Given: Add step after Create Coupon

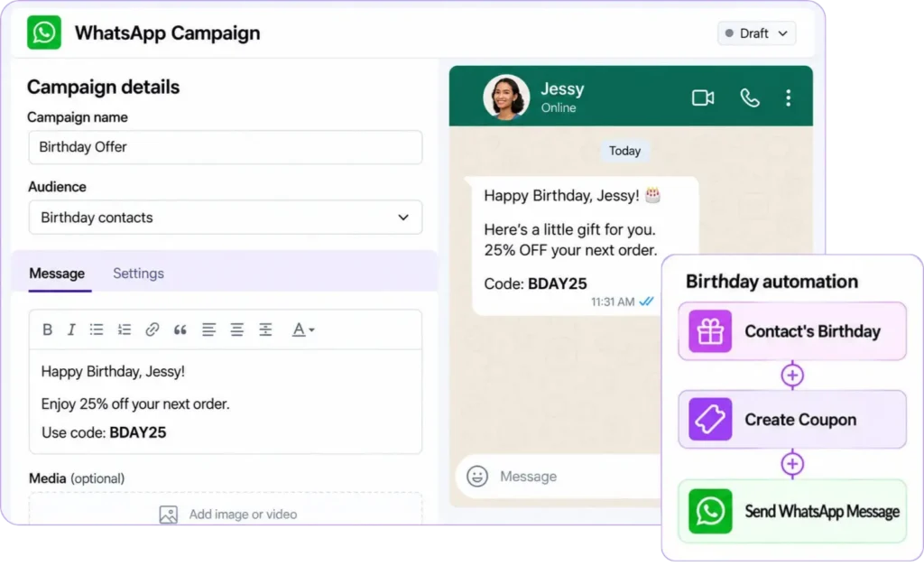Looking at the screenshot, I should [792, 464].
